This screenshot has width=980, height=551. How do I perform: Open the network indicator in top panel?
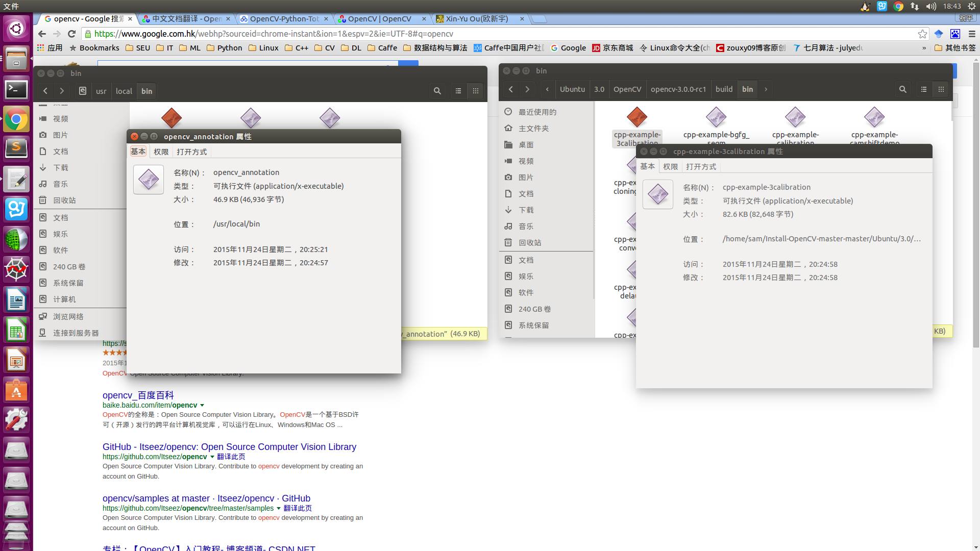point(915,6)
